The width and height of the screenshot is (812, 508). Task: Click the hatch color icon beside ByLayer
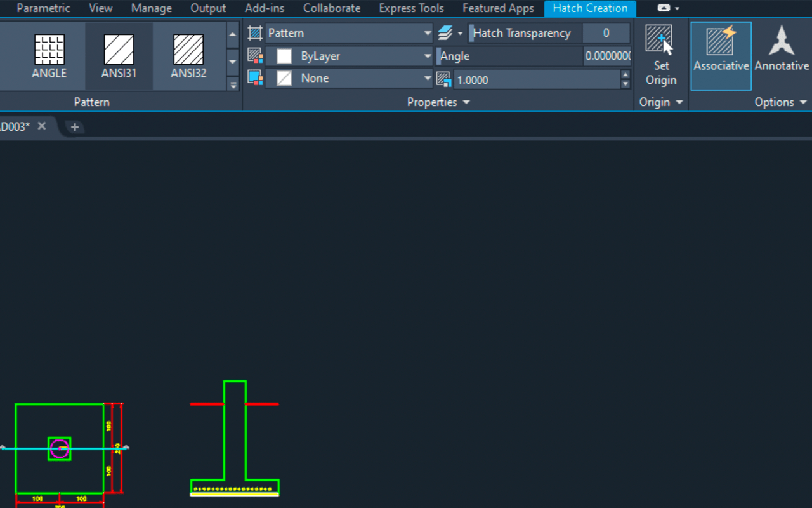point(255,56)
